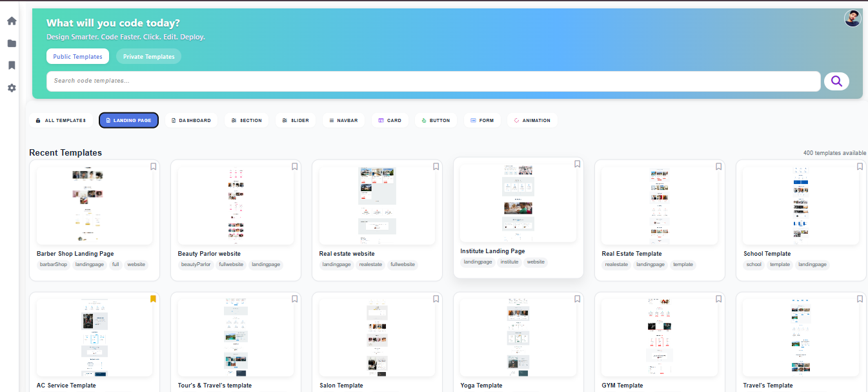Filter templates by Animation category
This screenshot has height=392, width=868.
click(532, 121)
